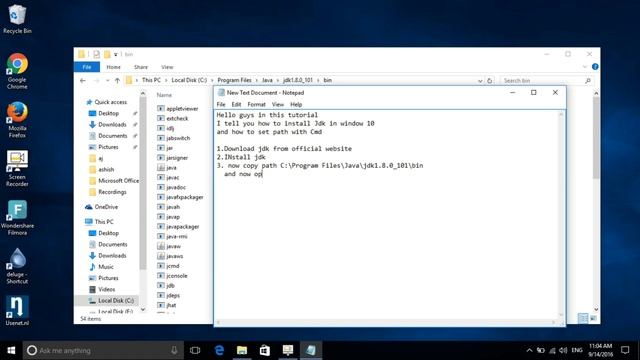Click the Search bin input field
The width and height of the screenshot is (640, 360).
[542, 81]
